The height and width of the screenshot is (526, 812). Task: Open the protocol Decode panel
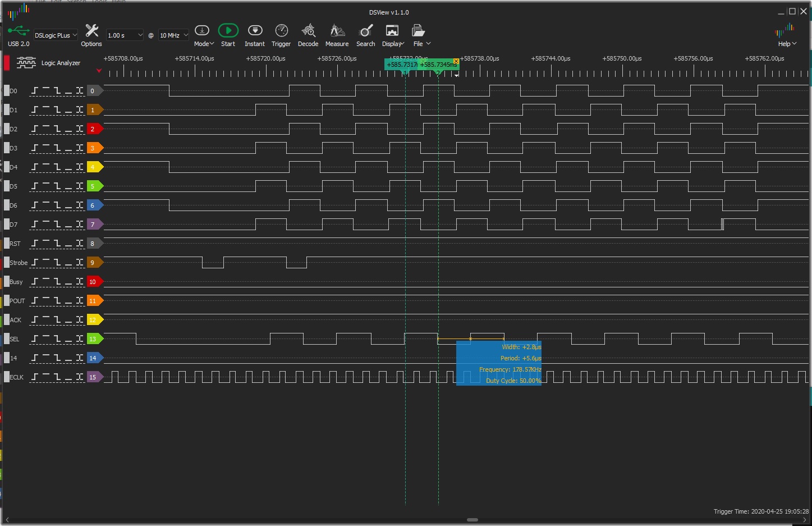[308, 35]
